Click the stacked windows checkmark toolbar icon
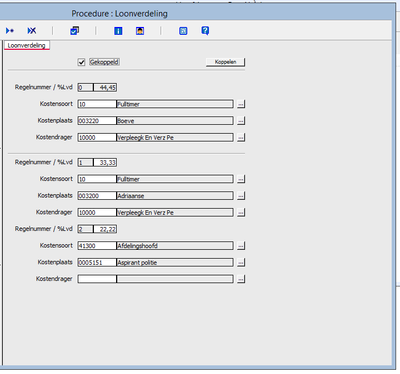This screenshot has width=400, height=374. (74, 31)
